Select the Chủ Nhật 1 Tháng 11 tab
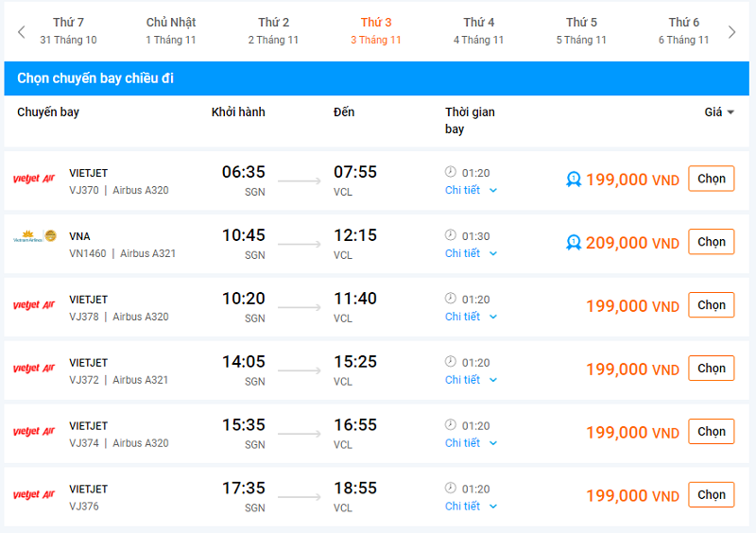This screenshot has width=756, height=533. [171, 31]
